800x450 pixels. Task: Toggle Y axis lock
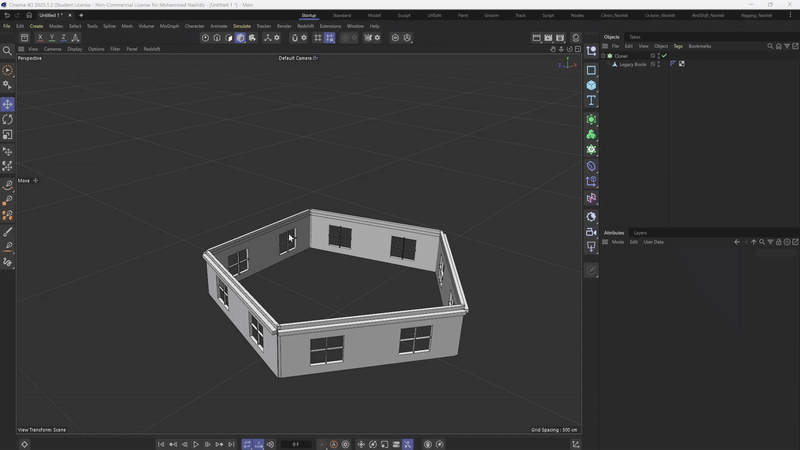[x=52, y=37]
